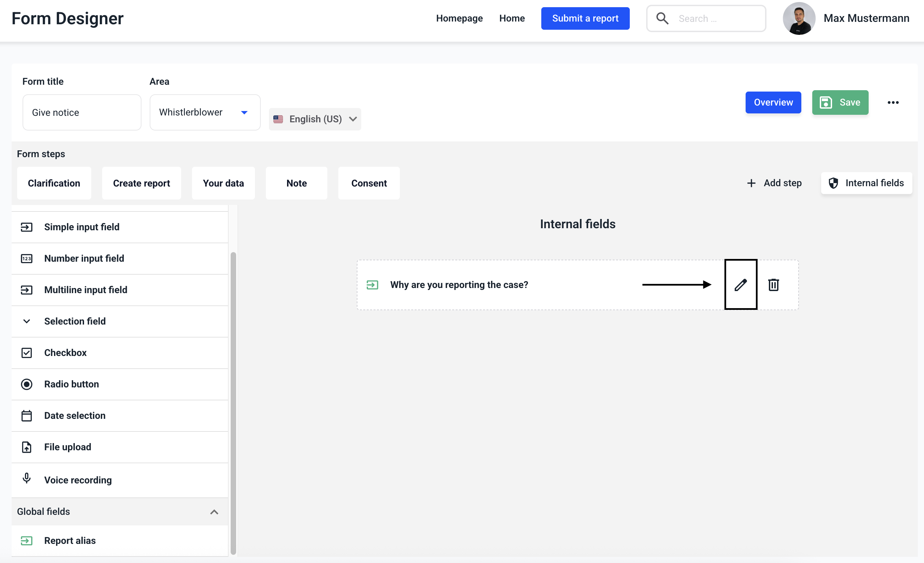Open the Whistlerblower area dropdown
The image size is (924, 563).
[x=205, y=112]
